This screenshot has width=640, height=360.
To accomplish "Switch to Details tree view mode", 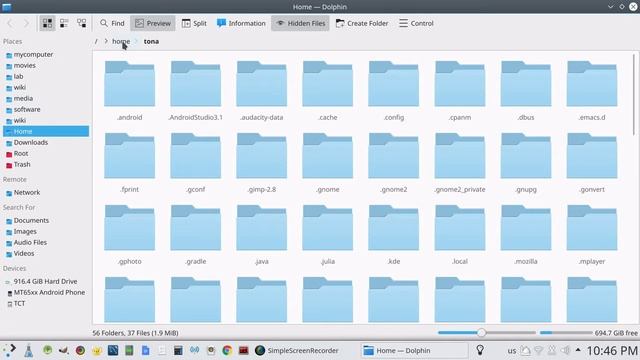I will (81, 23).
